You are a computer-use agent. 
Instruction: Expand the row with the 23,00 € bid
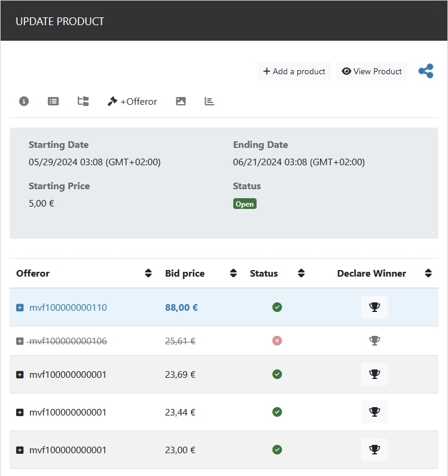click(x=20, y=450)
